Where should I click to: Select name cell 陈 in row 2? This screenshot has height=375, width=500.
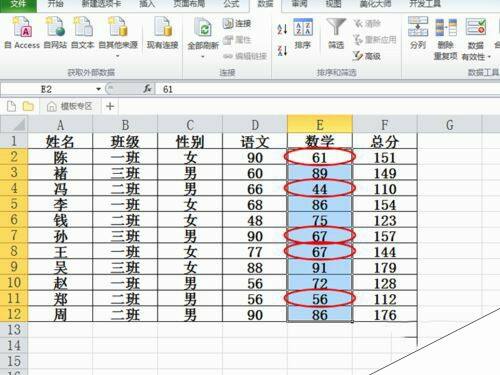60,157
